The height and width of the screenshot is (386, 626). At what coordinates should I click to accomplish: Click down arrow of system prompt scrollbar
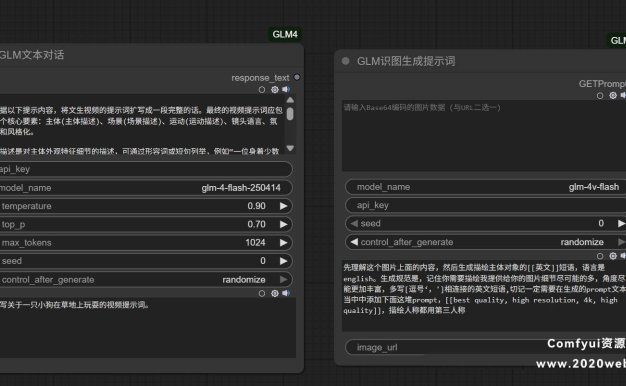[x=290, y=148]
